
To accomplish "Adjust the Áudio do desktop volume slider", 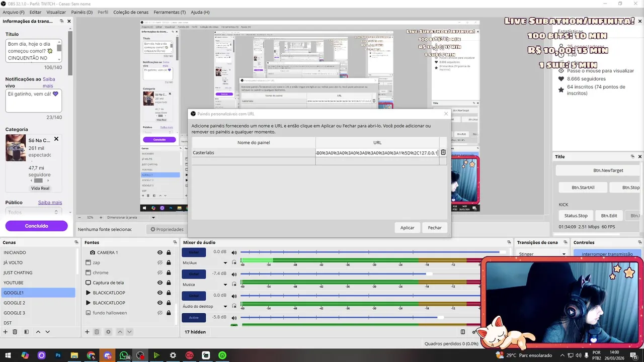I will point(360,296).
